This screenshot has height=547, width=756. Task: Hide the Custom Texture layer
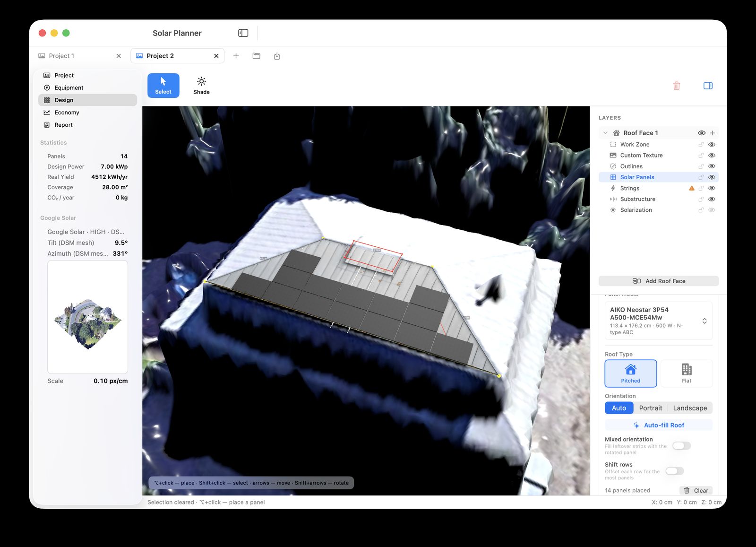[x=712, y=156]
